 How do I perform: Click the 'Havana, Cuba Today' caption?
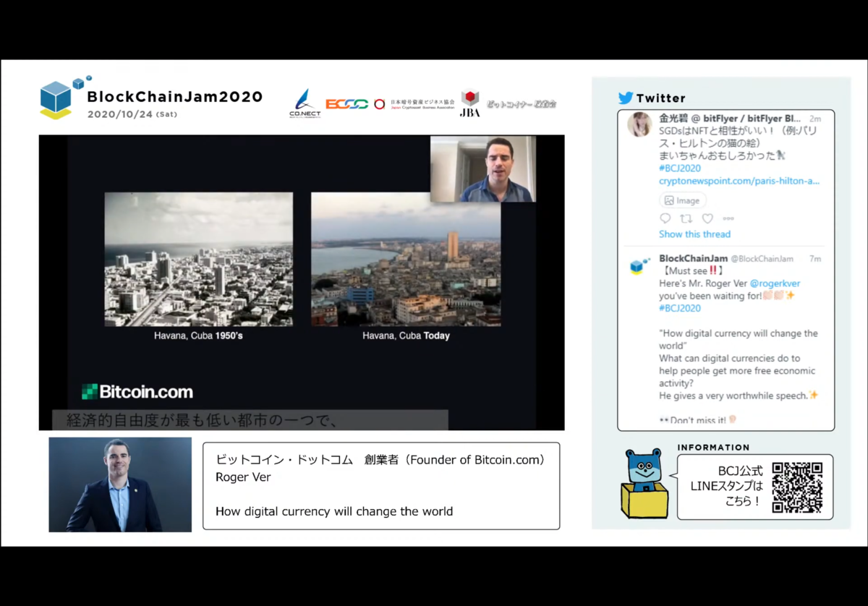(406, 336)
